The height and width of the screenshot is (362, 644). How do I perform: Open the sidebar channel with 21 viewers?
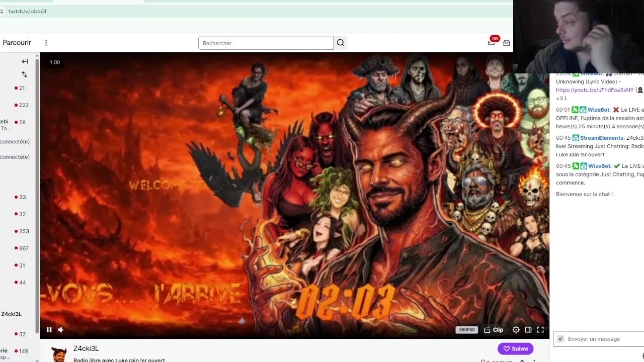pyautogui.click(x=19, y=88)
